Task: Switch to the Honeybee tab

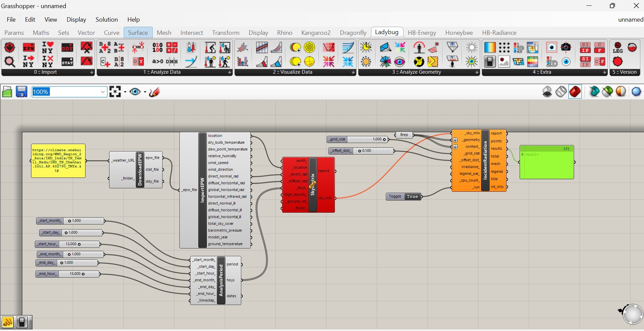Action: pyautogui.click(x=459, y=33)
